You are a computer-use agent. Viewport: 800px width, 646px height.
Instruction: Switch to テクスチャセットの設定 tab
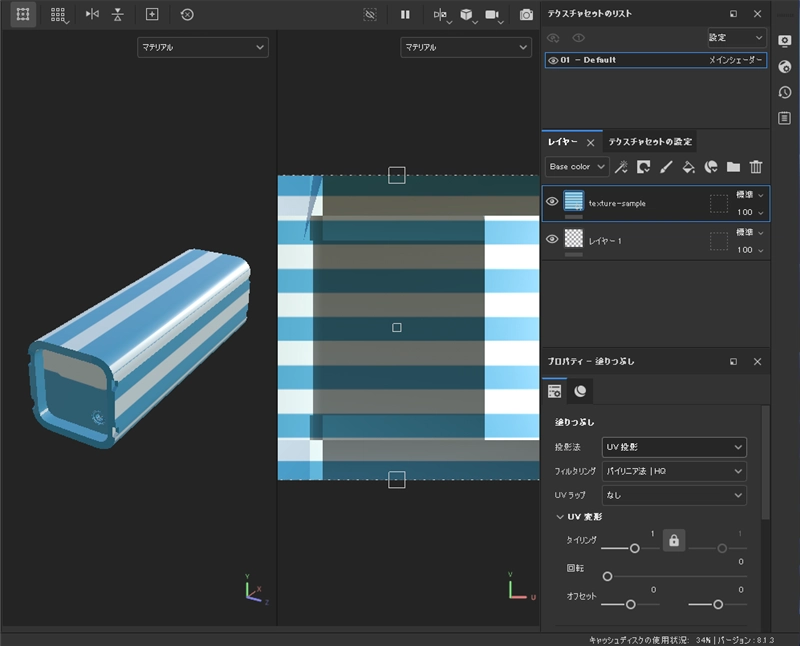pyautogui.click(x=650, y=142)
